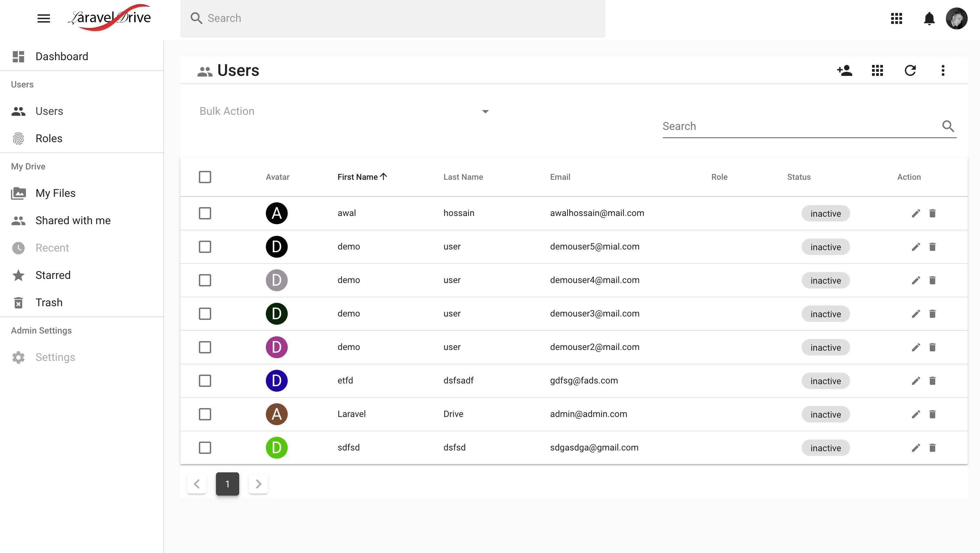Check the sdfsd dsfsd row checkbox
Screen dimensions: 980x553
205,448
